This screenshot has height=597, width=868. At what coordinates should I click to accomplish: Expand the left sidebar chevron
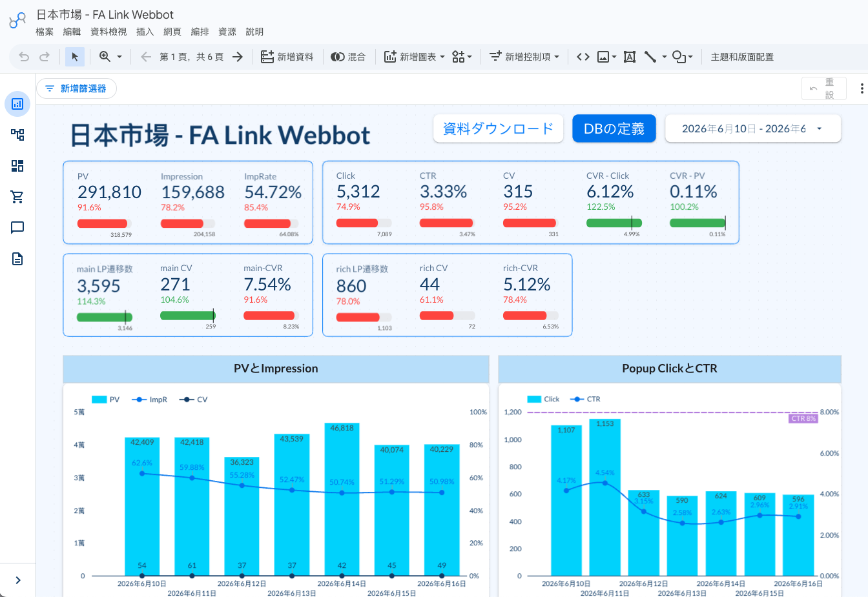click(18, 580)
